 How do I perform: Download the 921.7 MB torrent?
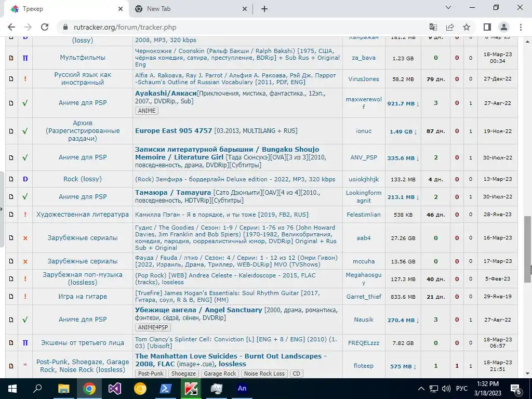click(403, 103)
